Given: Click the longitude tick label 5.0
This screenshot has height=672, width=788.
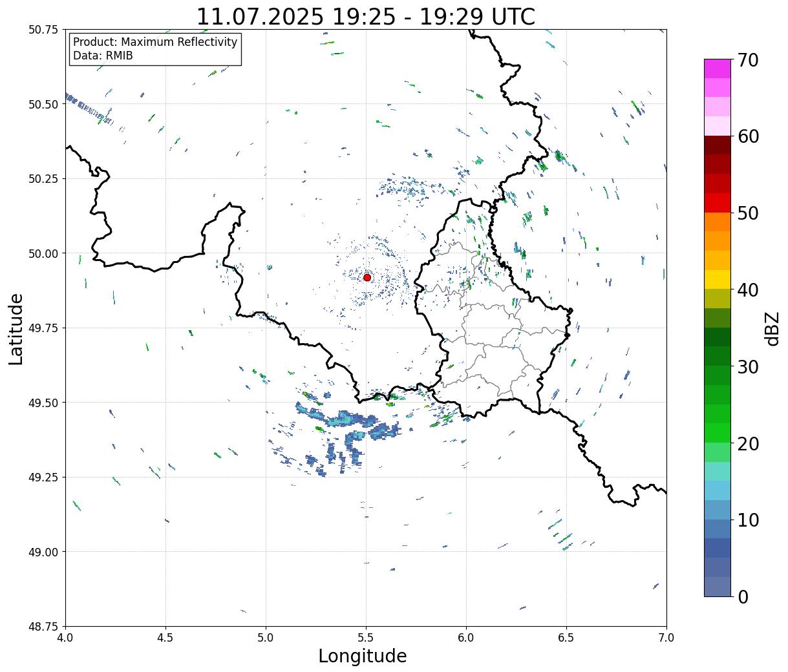Looking at the screenshot, I should [x=266, y=637].
